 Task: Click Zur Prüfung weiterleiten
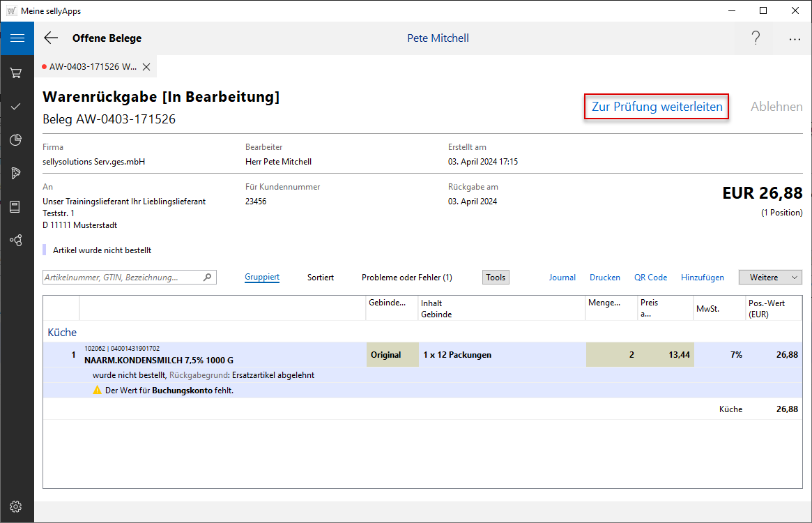[657, 107]
